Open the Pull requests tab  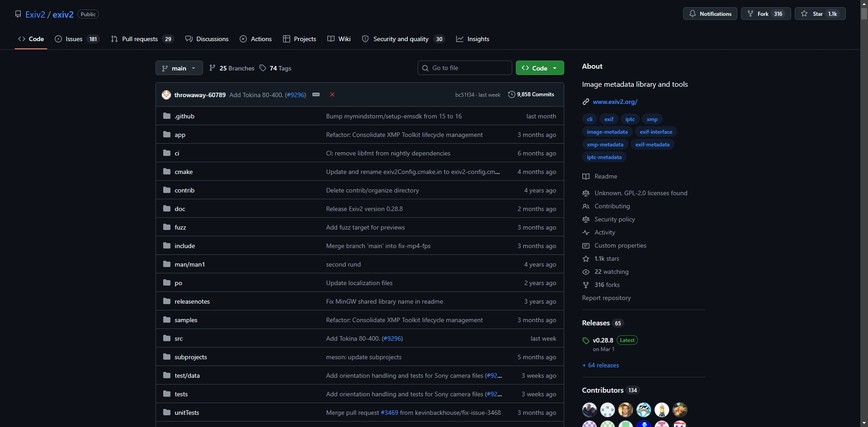point(142,39)
